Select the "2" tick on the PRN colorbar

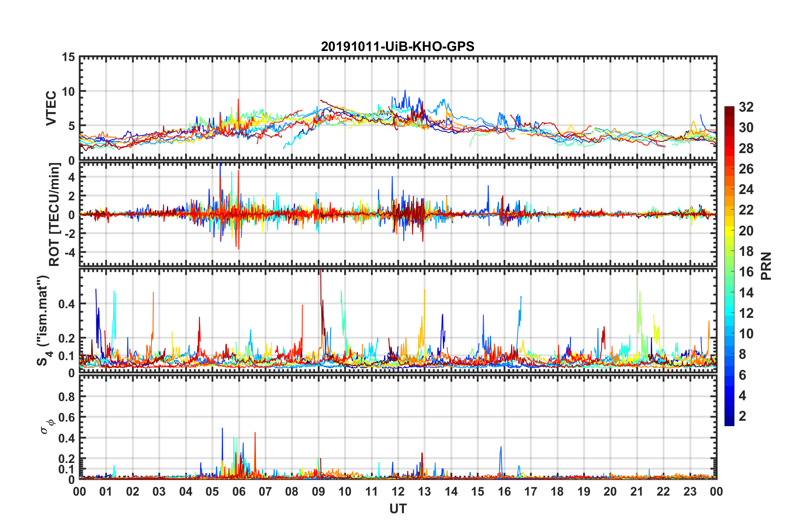tap(742, 416)
